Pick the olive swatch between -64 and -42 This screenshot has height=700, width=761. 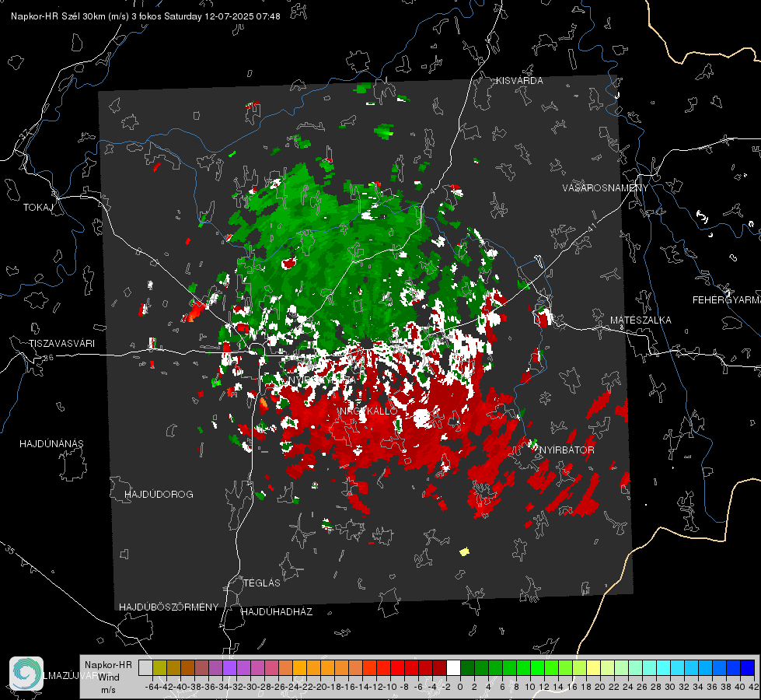pyautogui.click(x=159, y=668)
